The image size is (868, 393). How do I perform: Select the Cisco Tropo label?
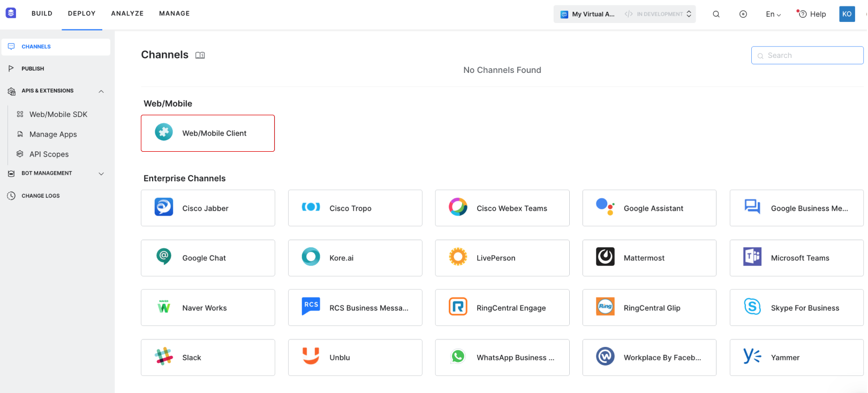click(x=350, y=208)
